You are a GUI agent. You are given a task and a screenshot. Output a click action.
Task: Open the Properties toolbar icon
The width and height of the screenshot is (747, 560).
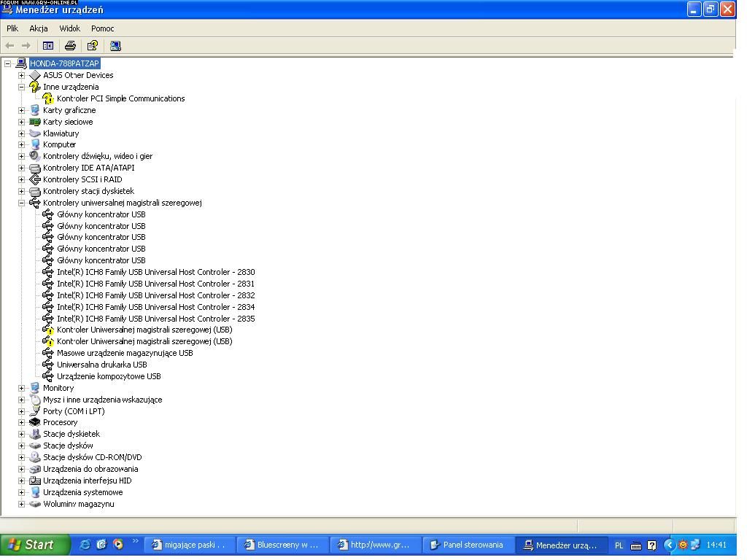coord(93,46)
